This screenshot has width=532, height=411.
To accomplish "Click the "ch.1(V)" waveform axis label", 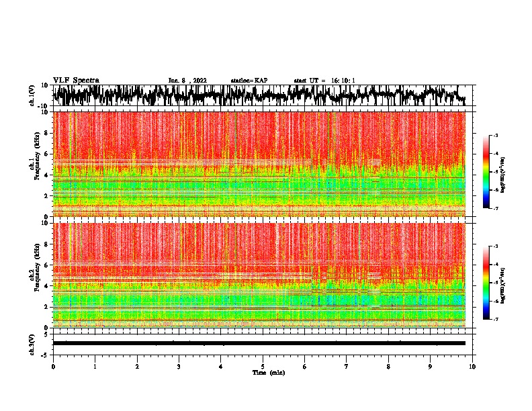I will pos(32,95).
